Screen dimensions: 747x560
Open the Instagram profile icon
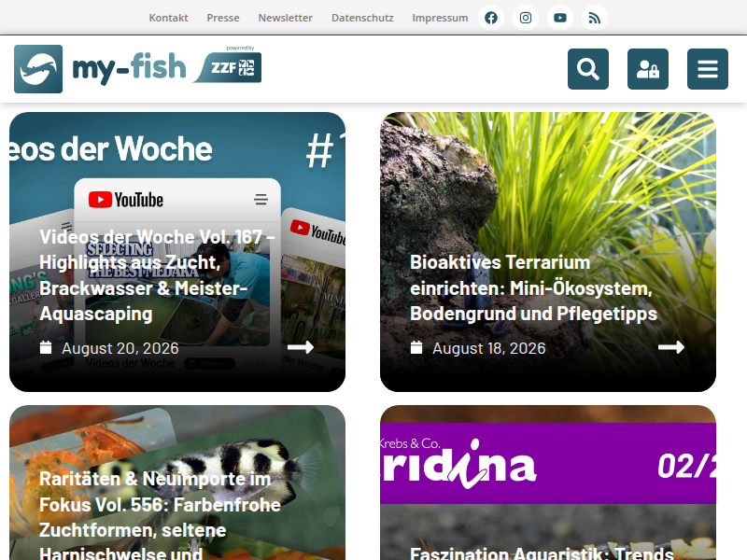coord(526,18)
